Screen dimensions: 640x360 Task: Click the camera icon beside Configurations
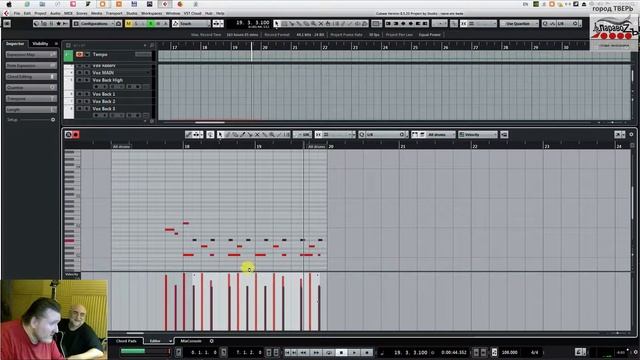(x=118, y=24)
